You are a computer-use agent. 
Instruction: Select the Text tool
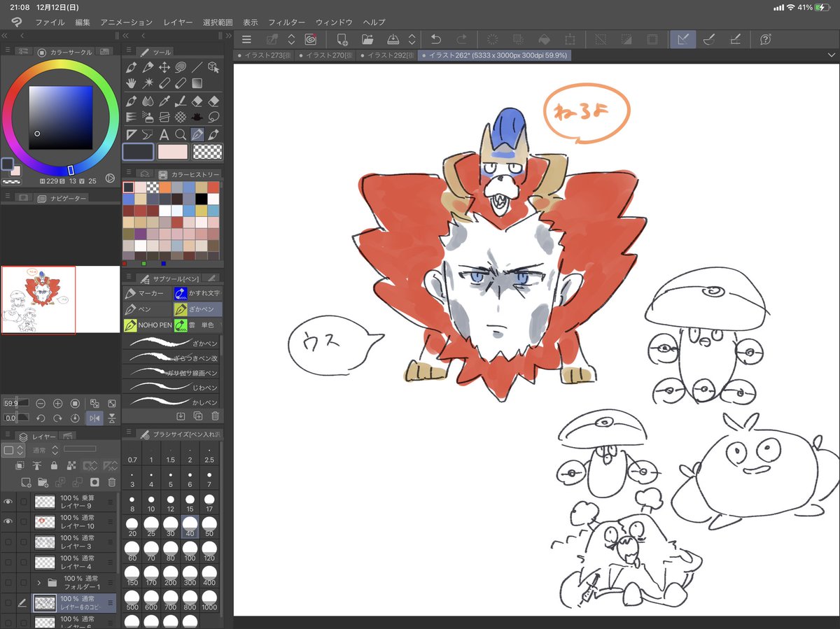coord(164,134)
